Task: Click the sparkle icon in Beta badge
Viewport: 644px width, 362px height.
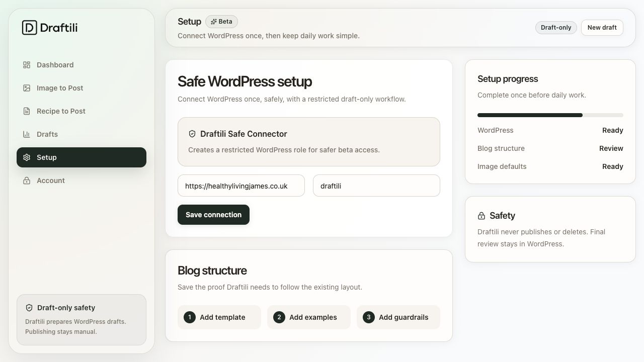Action: coord(214,22)
